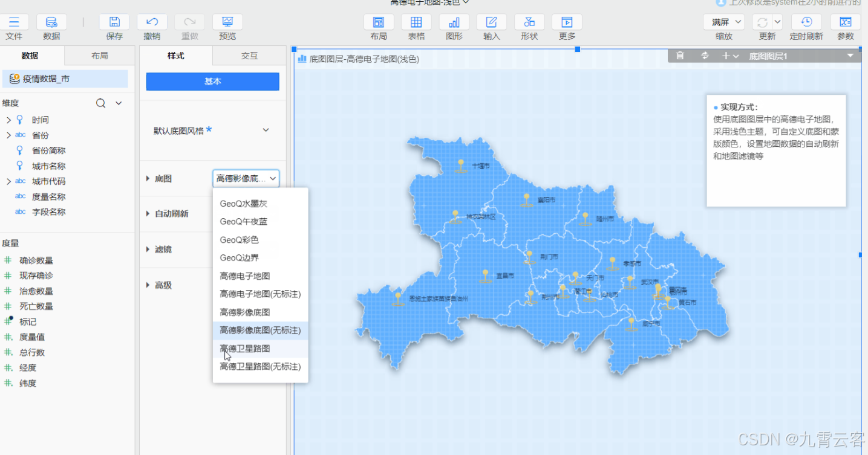
Task: Choose 高德影像底图(无标注) option
Action: [x=261, y=331]
